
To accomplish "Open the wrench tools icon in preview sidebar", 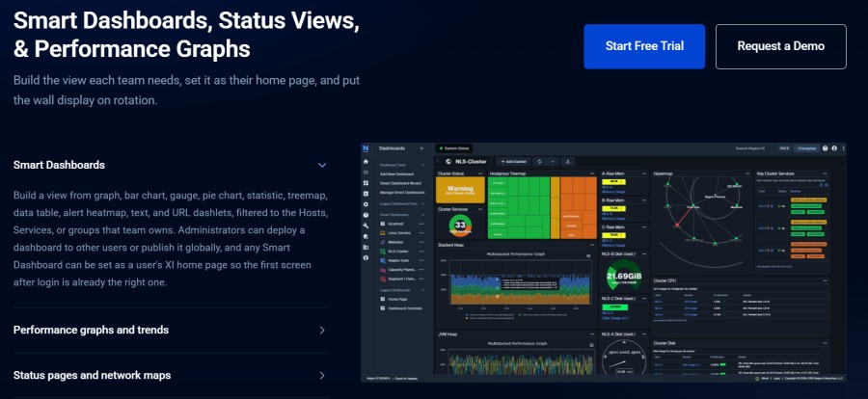I will point(366,226).
